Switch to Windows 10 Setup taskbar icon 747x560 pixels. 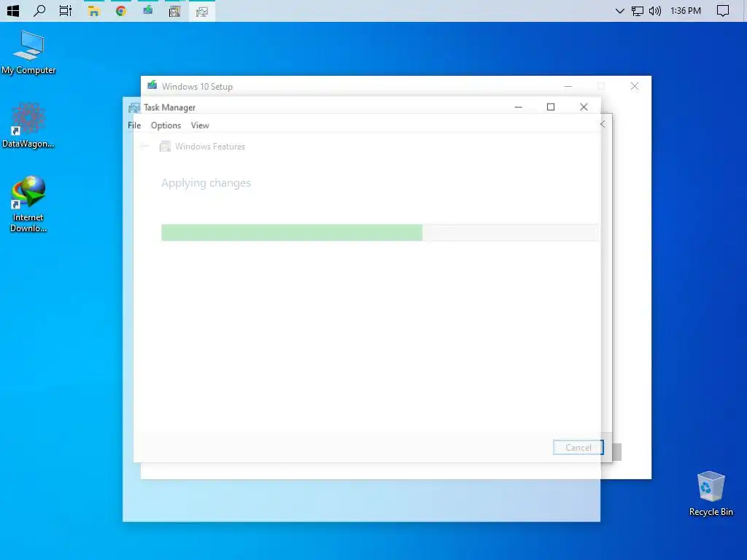147,10
